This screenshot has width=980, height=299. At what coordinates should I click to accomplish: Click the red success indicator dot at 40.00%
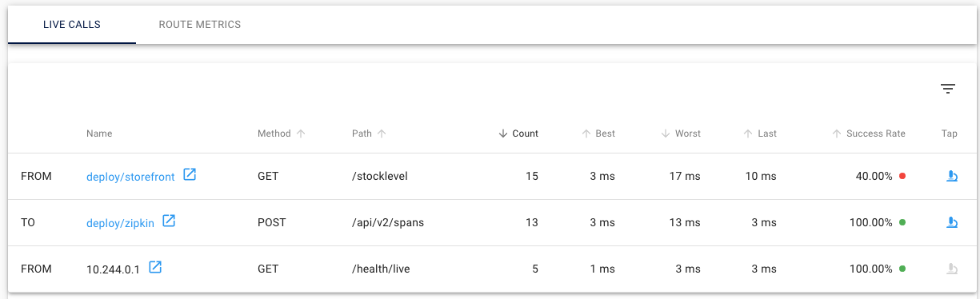pos(902,177)
